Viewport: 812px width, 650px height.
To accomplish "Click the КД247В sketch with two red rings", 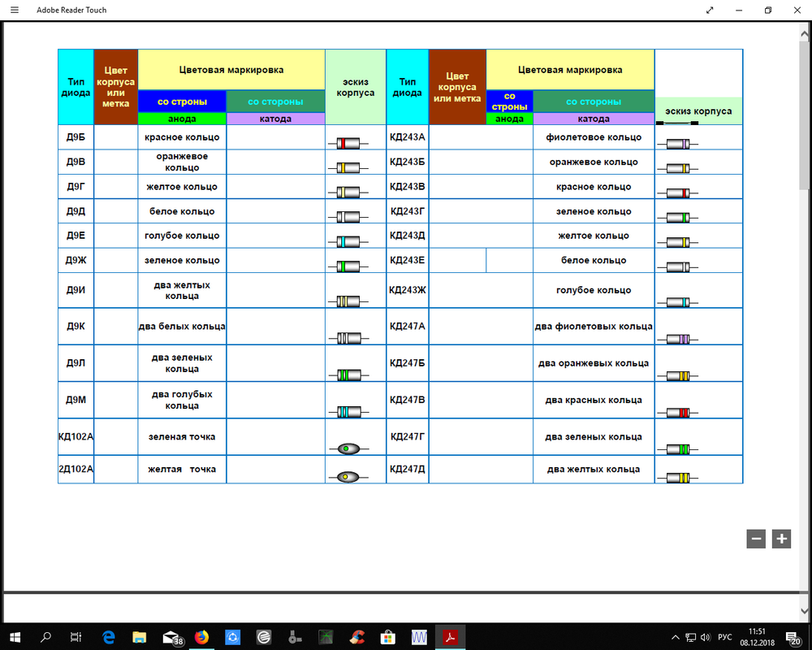I will [677, 413].
